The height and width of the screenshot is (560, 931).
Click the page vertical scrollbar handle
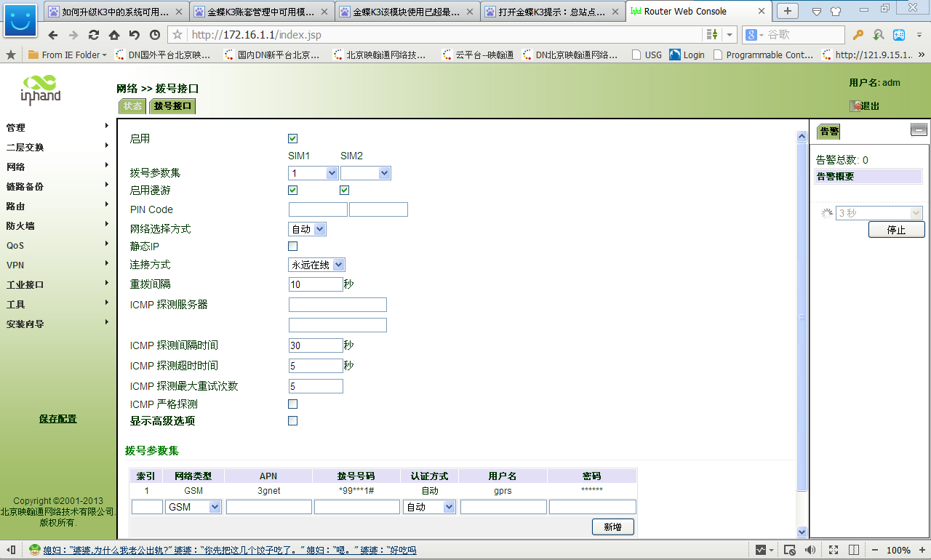click(x=802, y=317)
